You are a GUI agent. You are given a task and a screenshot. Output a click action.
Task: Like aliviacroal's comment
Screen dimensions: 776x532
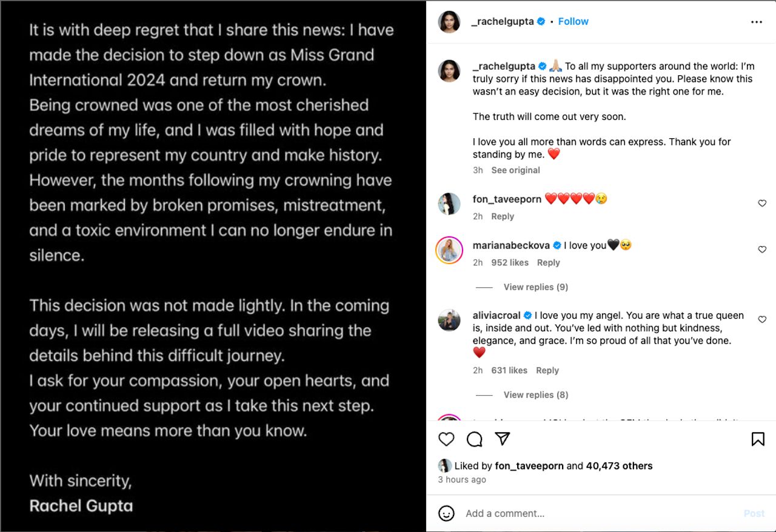pos(762,319)
